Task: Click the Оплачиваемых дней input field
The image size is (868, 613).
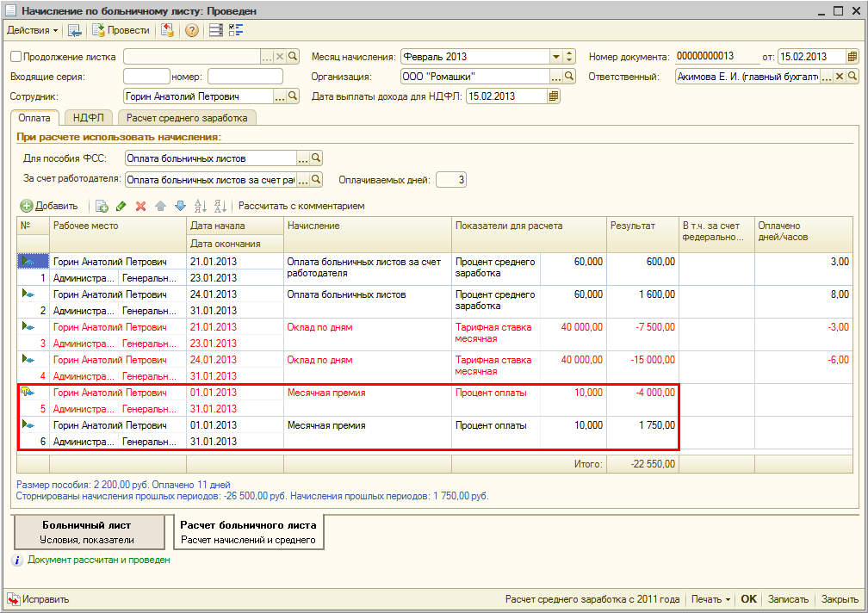Action: coord(450,180)
